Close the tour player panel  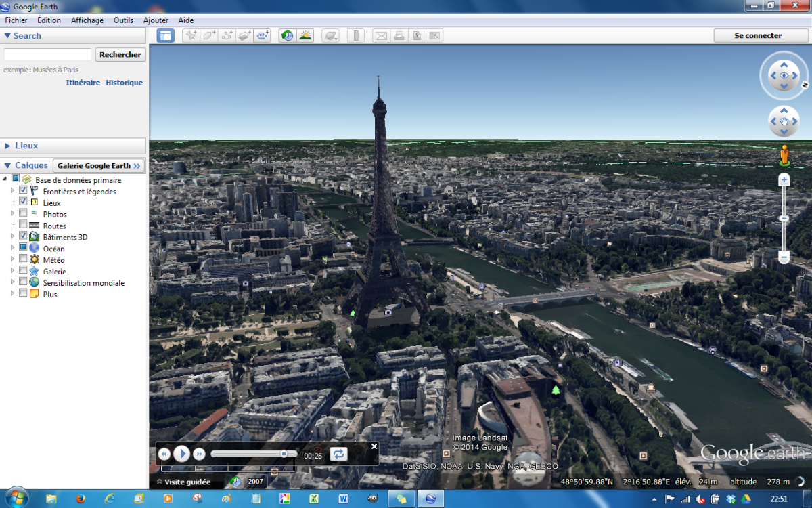pyautogui.click(x=374, y=446)
